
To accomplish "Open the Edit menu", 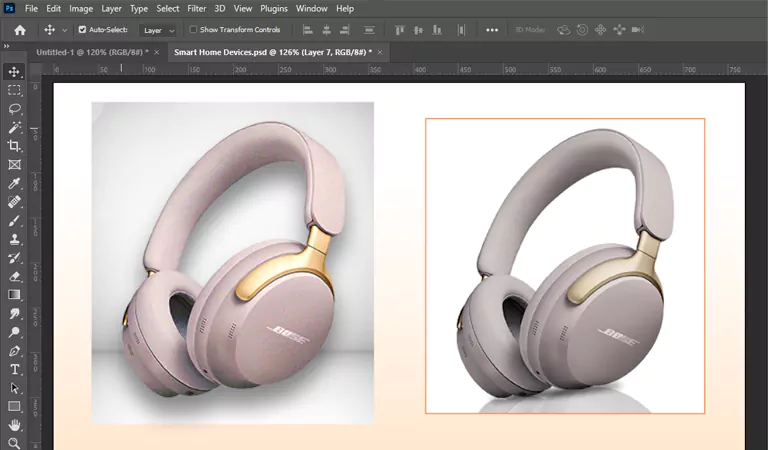I will (x=53, y=8).
